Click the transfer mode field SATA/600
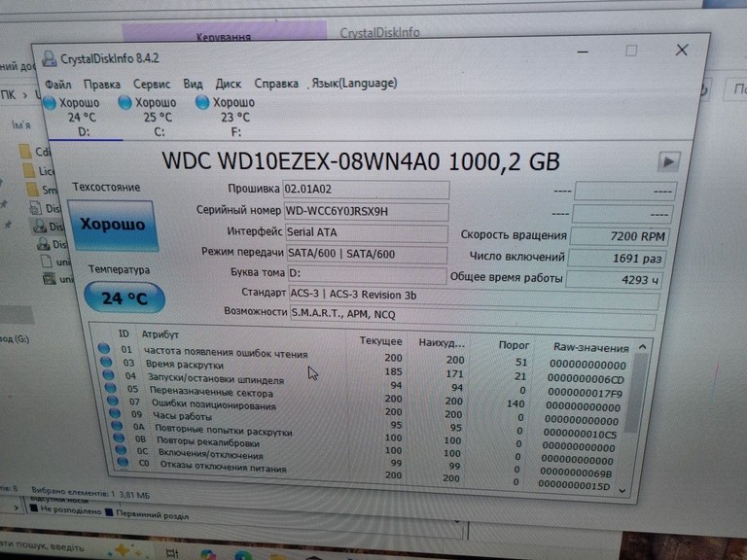 368,254
